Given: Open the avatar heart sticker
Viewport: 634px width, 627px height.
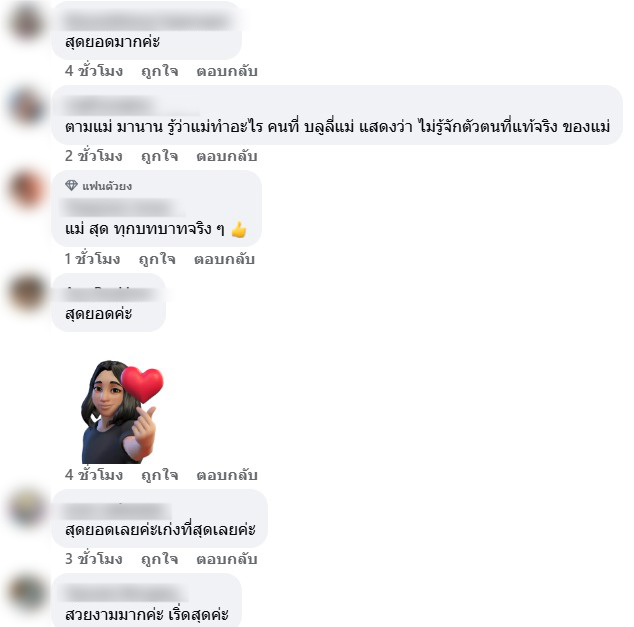Looking at the screenshot, I should click(122, 411).
